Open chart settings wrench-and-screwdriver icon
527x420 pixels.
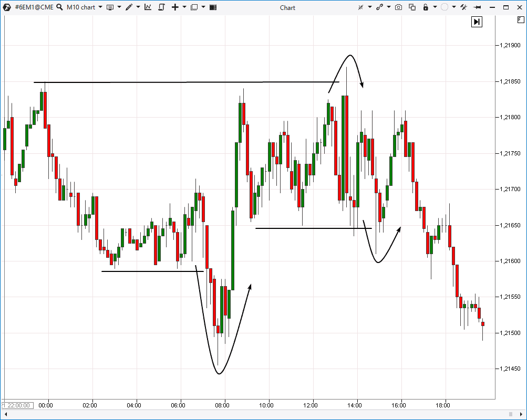(463, 7)
